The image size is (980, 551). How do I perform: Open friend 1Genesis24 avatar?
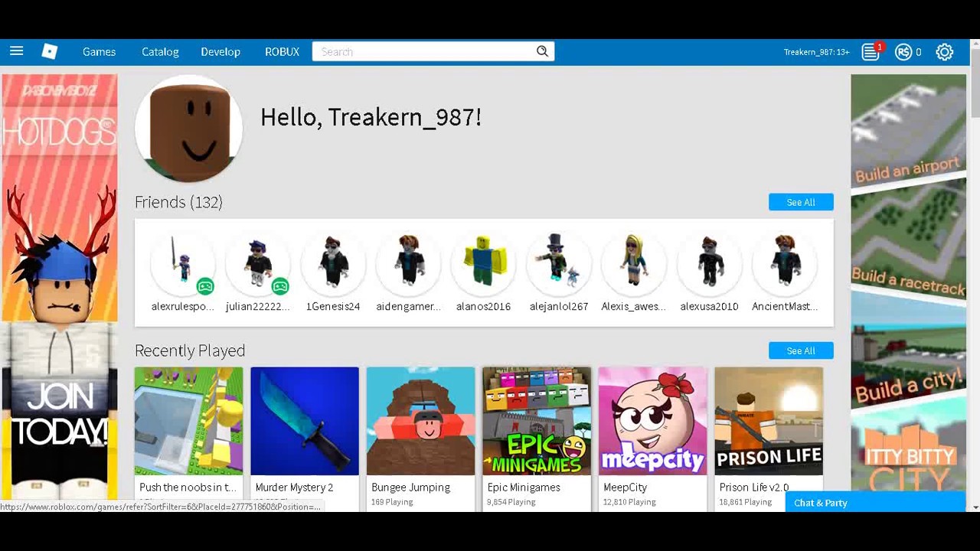click(x=333, y=262)
